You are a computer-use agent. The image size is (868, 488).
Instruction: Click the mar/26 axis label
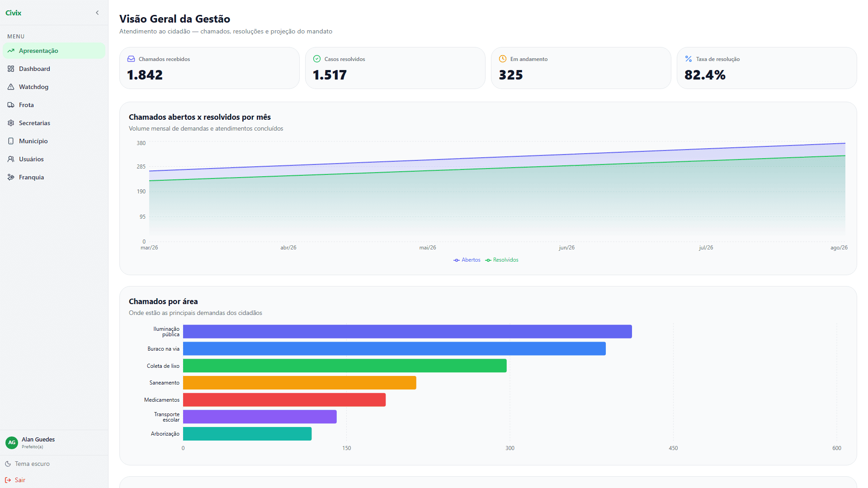(x=149, y=248)
